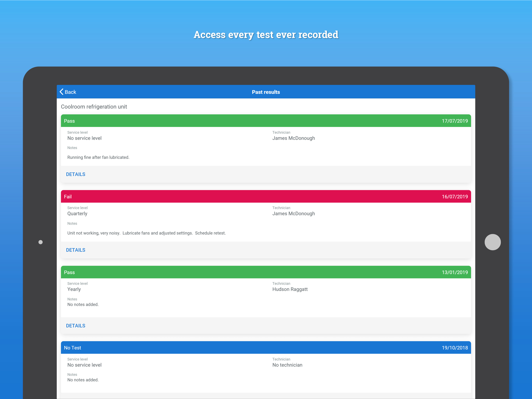
Task: Tap the tablet front camera dot
Action: point(41,242)
